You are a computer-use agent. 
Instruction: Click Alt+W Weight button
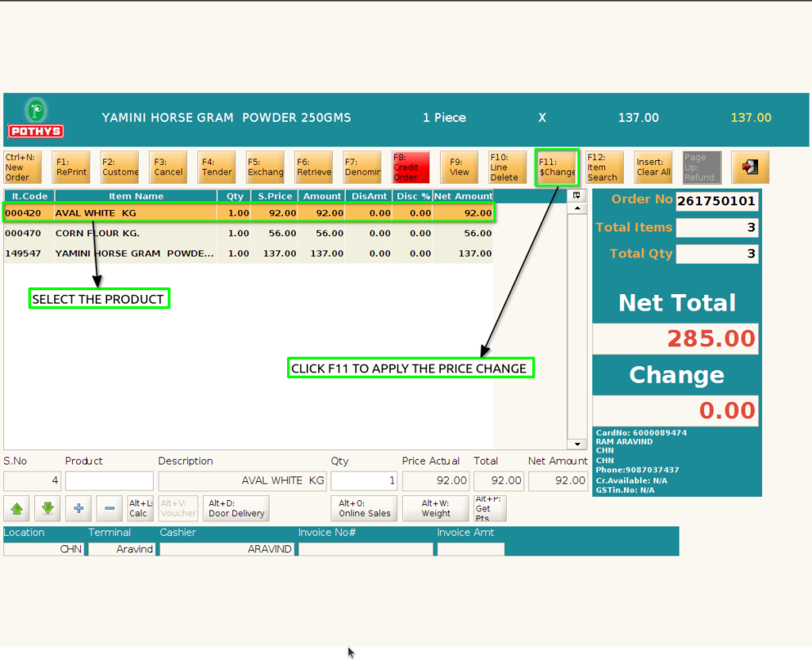tap(435, 508)
